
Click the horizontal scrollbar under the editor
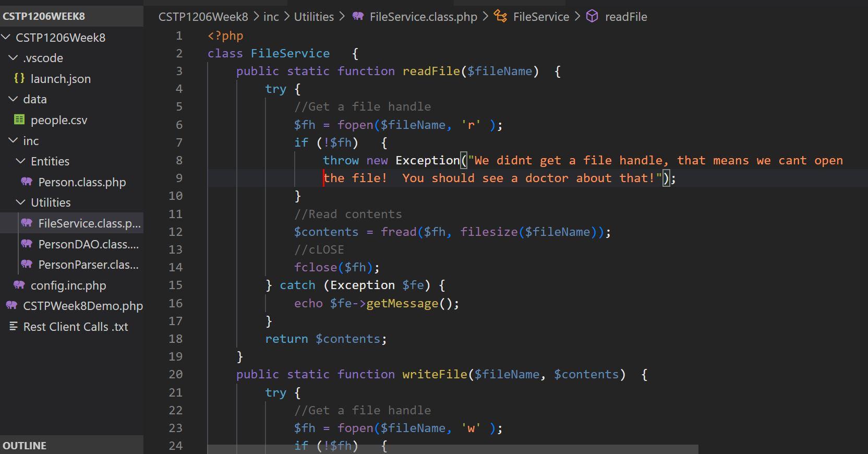pyautogui.click(x=453, y=449)
